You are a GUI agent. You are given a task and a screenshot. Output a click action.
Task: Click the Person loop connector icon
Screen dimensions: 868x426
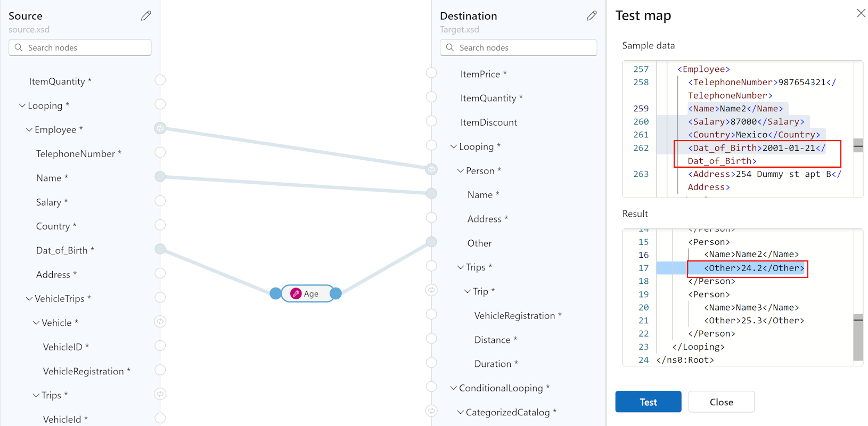(431, 169)
